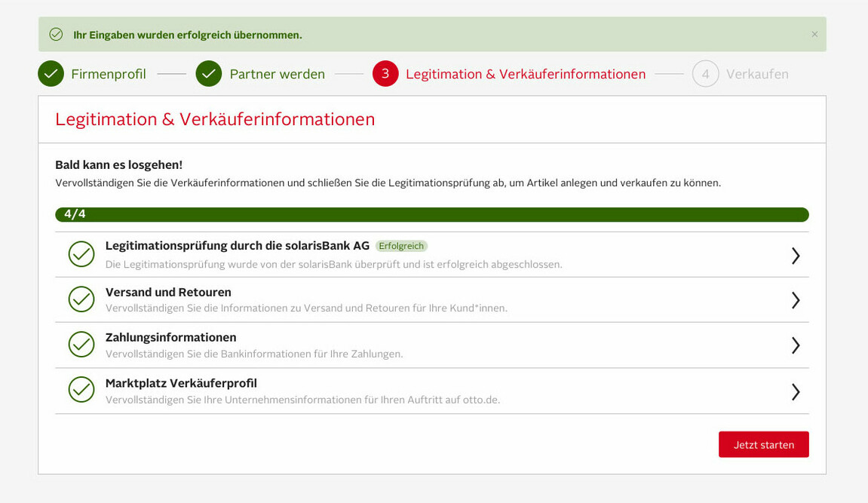Screen dimensions: 868x503
Task: Select the Partner werden step label
Action: pos(278,74)
